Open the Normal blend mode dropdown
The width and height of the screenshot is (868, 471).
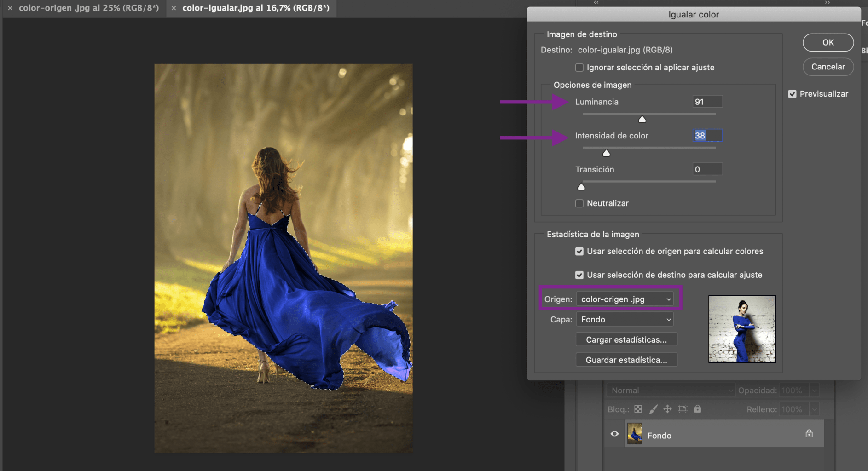click(671, 391)
